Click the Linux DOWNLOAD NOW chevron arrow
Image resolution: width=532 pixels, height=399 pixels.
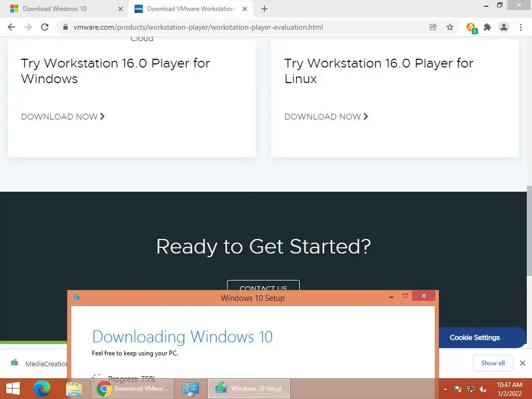pos(366,116)
